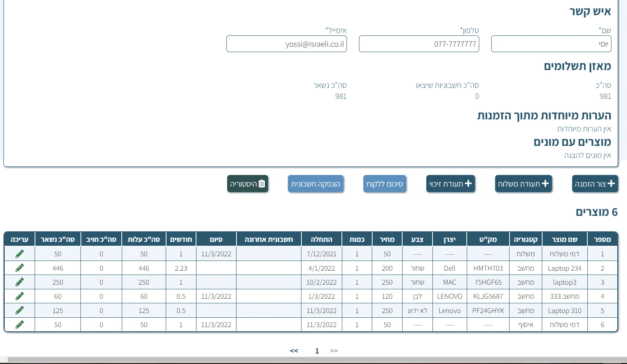Click the מחיר price column header

pyautogui.click(x=387, y=239)
